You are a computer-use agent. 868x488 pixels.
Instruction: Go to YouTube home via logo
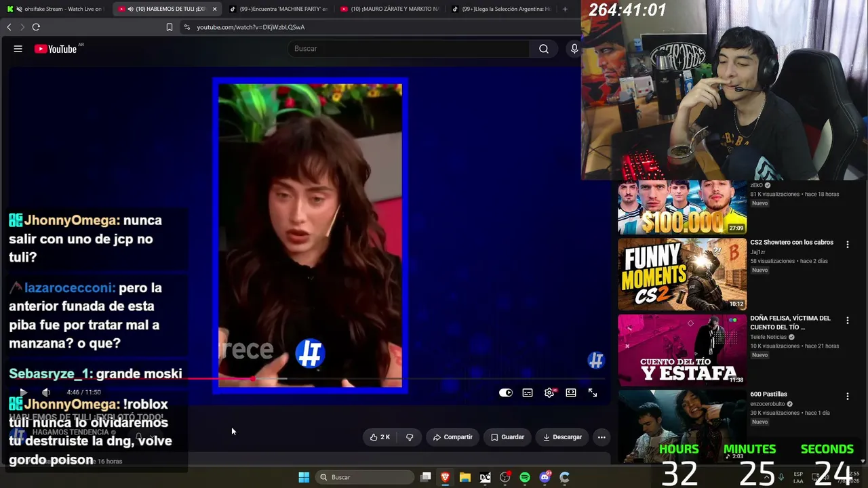point(56,49)
